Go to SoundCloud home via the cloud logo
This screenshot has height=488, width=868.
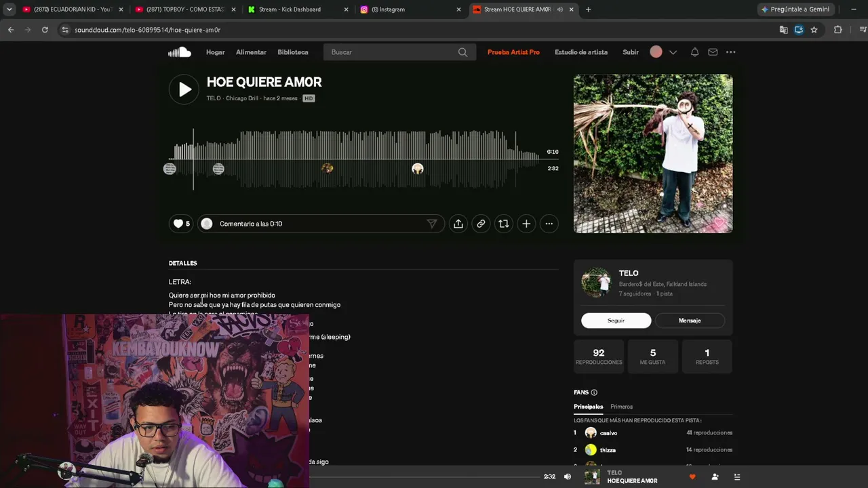pos(180,52)
